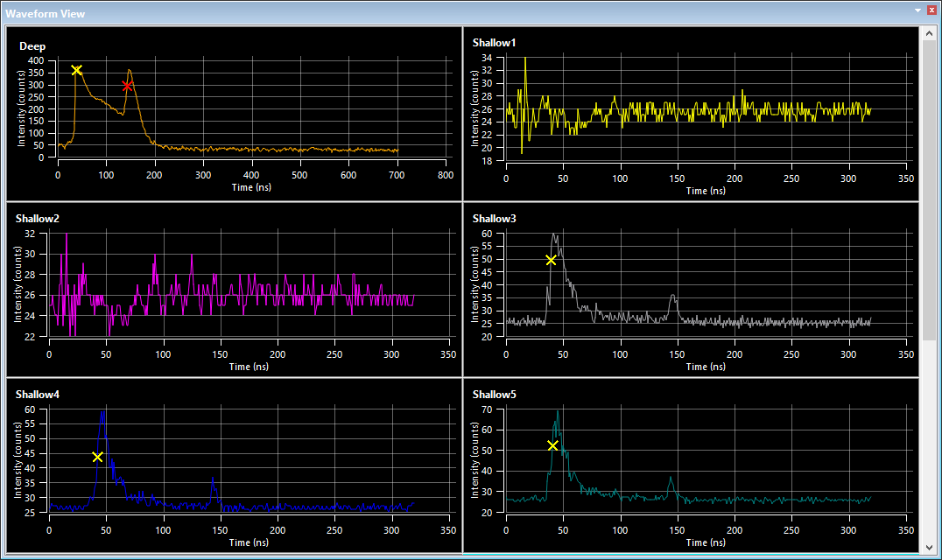Close the Waveform View panel
This screenshot has width=942, height=560.
(931, 10)
